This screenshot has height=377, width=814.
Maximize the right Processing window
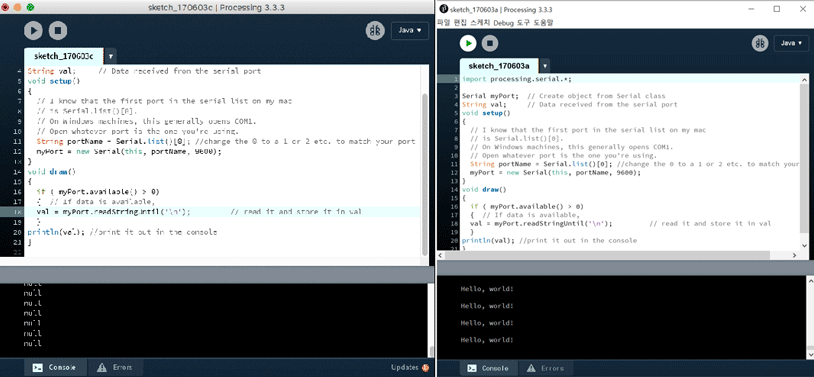[777, 9]
